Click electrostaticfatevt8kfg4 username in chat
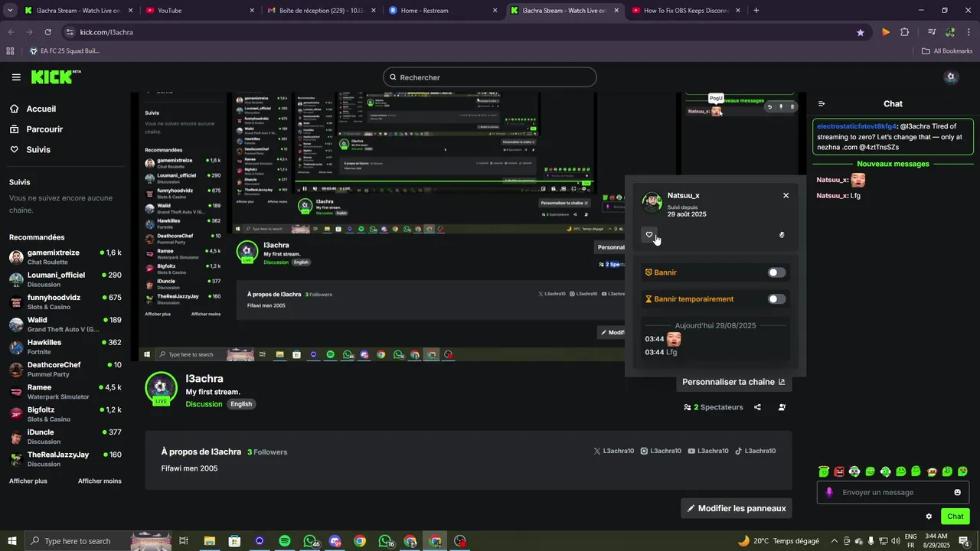This screenshot has height=551, width=980. pyautogui.click(x=857, y=126)
